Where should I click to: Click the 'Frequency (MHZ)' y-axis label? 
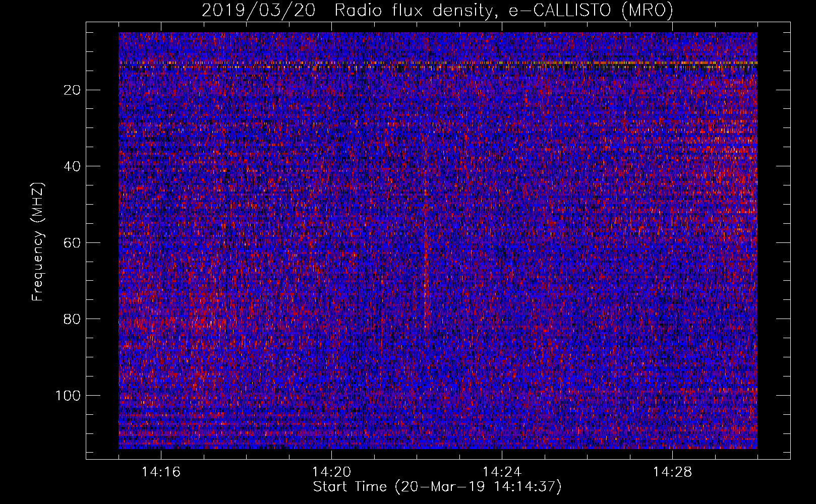pos(38,241)
